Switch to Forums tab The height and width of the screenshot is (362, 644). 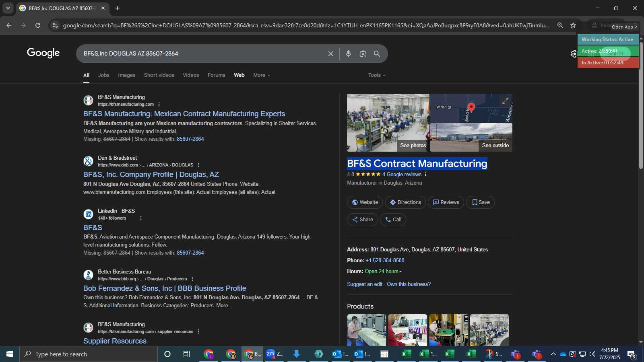point(217,75)
